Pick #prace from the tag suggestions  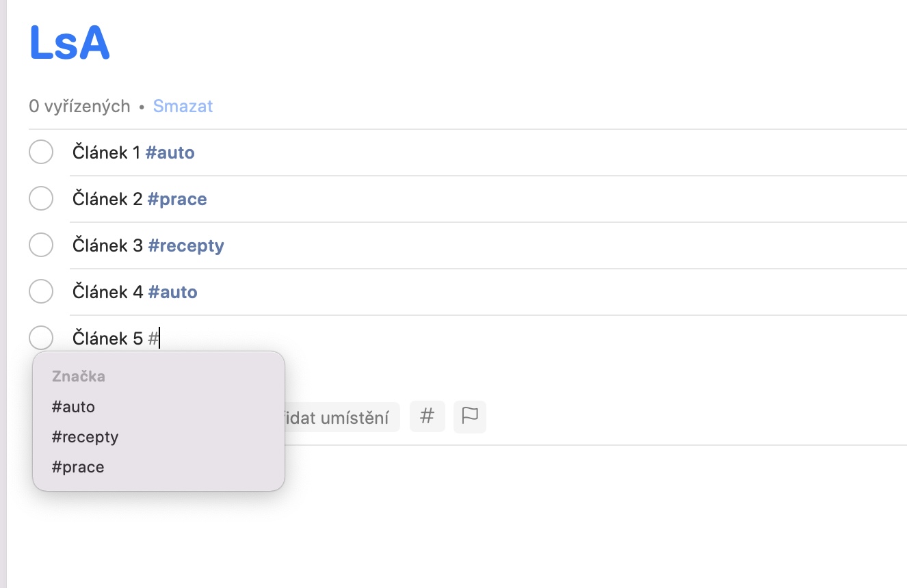[x=79, y=468]
